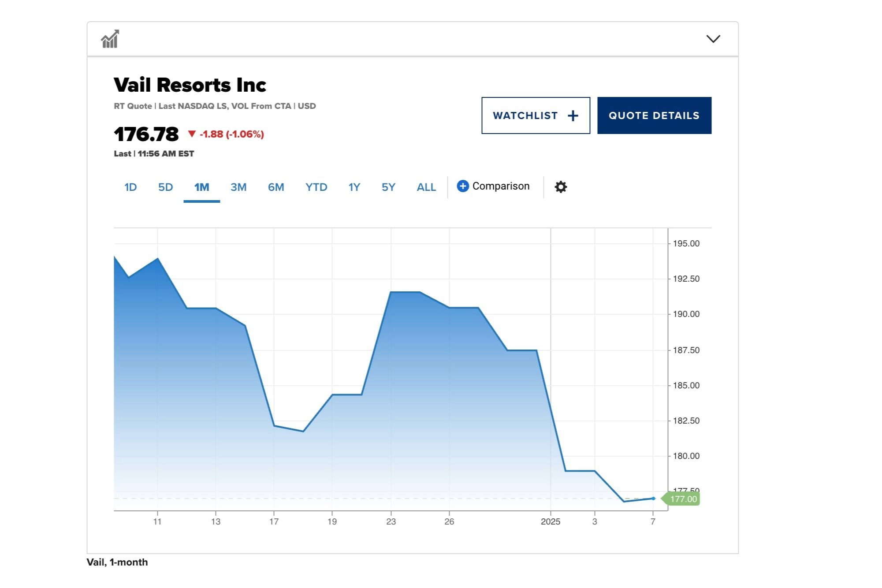882x588 pixels.
Task: Select YTD time range
Action: tap(316, 187)
